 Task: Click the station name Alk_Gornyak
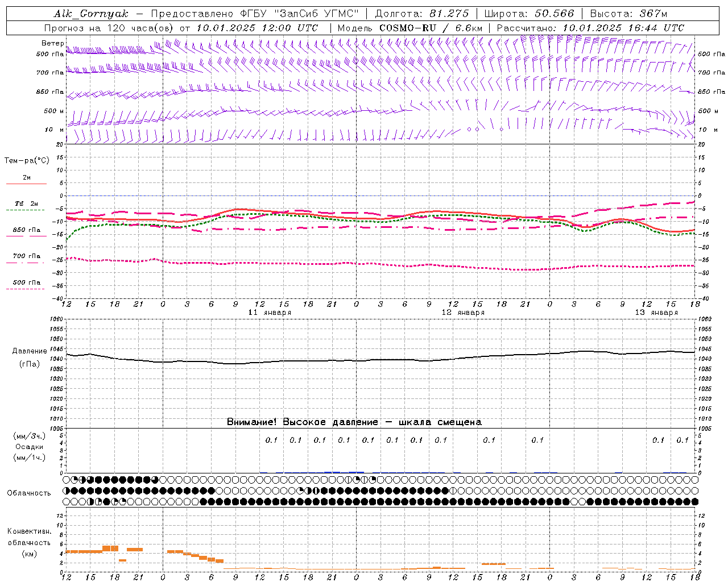(91, 14)
